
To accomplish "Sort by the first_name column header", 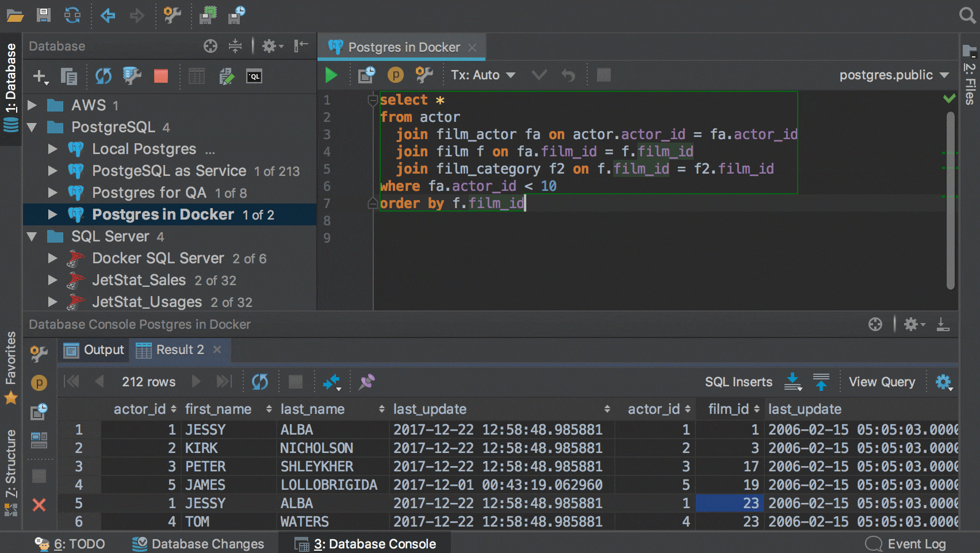I will point(219,409).
